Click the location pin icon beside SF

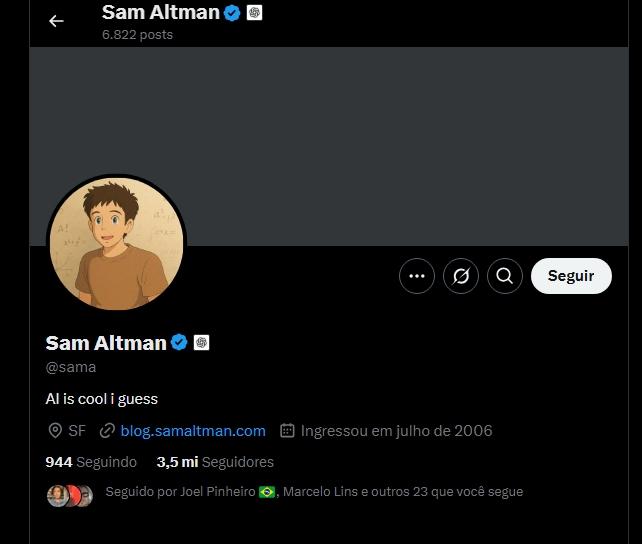pyautogui.click(x=55, y=431)
